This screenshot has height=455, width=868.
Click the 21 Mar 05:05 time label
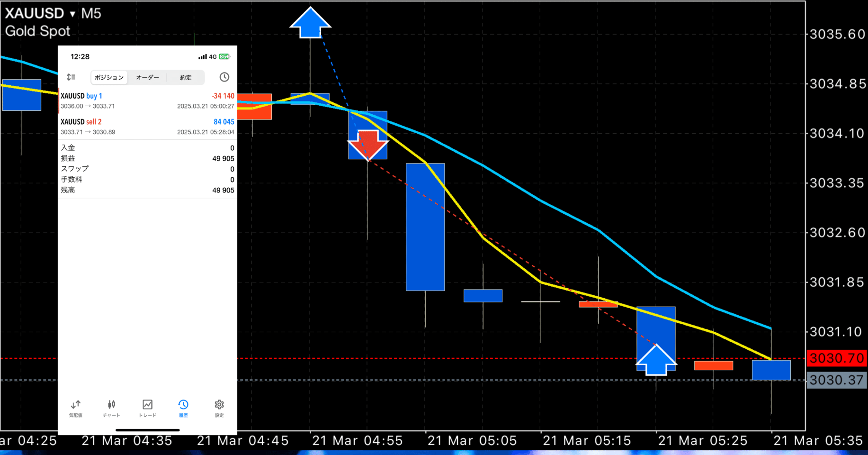point(472,441)
